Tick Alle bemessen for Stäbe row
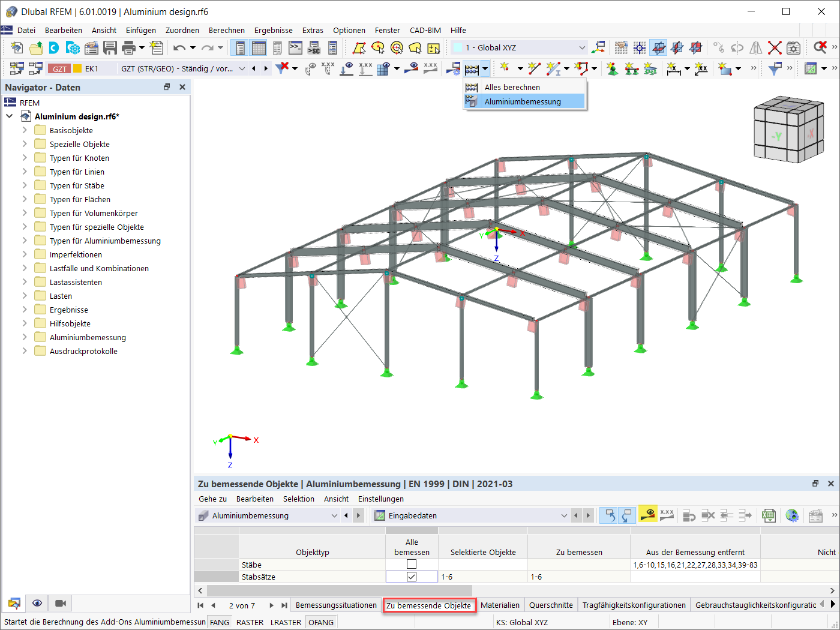The height and width of the screenshot is (630, 840). click(412, 564)
